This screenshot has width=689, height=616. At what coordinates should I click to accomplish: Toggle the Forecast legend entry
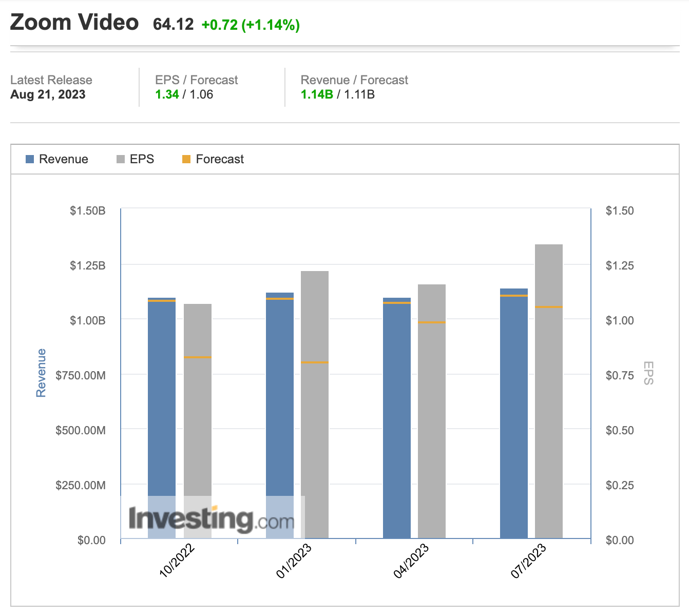(x=213, y=159)
